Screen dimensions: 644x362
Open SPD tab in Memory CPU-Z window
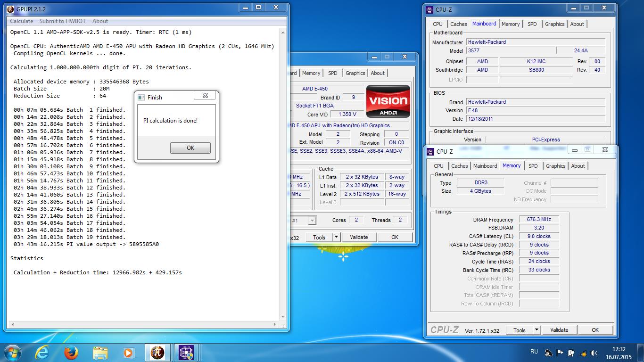pyautogui.click(x=533, y=166)
